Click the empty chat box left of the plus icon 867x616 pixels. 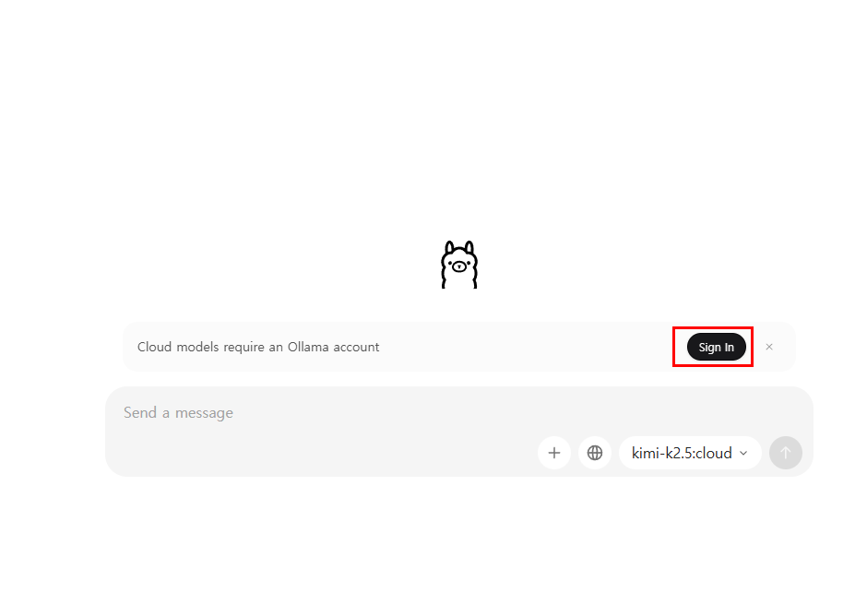pyautogui.click(x=321, y=453)
